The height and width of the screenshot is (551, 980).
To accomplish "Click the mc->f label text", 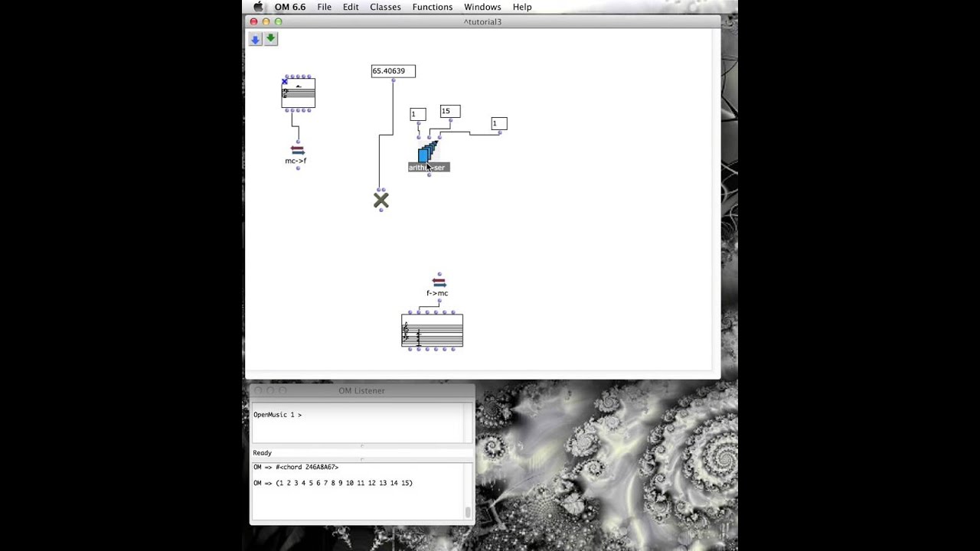I will (296, 161).
